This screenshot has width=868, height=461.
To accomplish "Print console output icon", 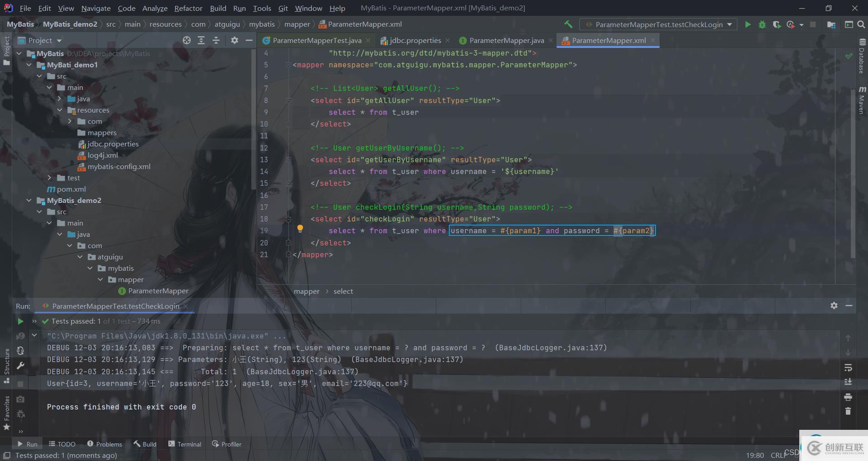I will (x=848, y=397).
